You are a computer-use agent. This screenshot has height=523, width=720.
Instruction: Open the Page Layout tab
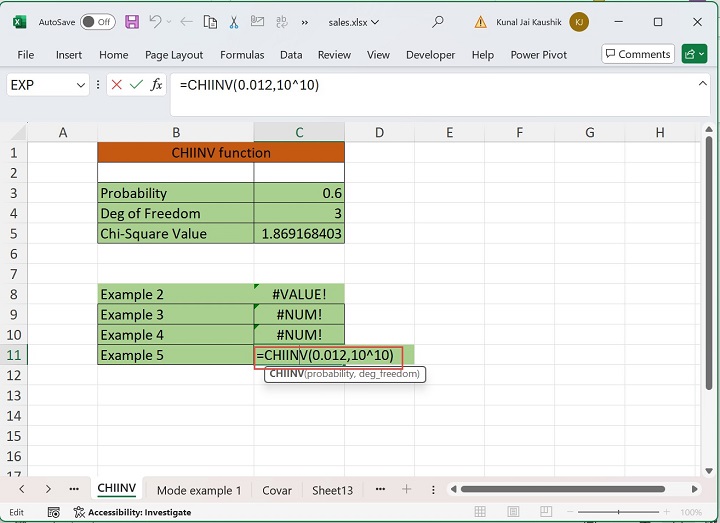coord(174,55)
